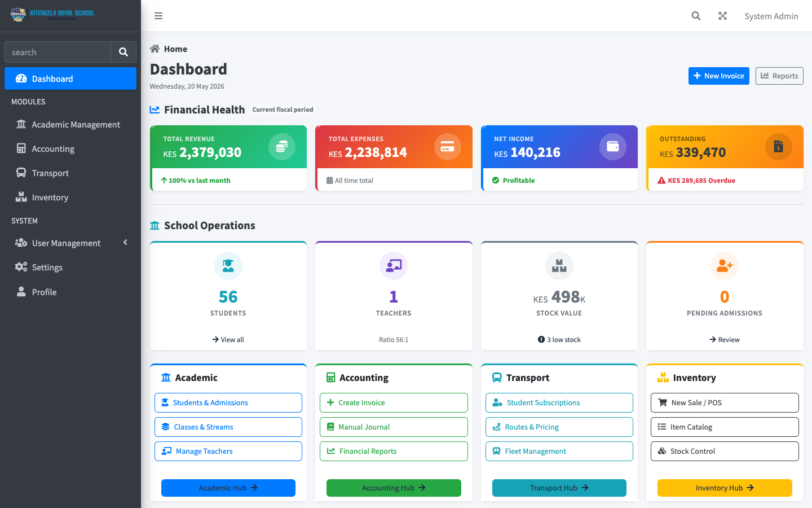Click the user-plus icon above Pending Admissions

(725, 266)
